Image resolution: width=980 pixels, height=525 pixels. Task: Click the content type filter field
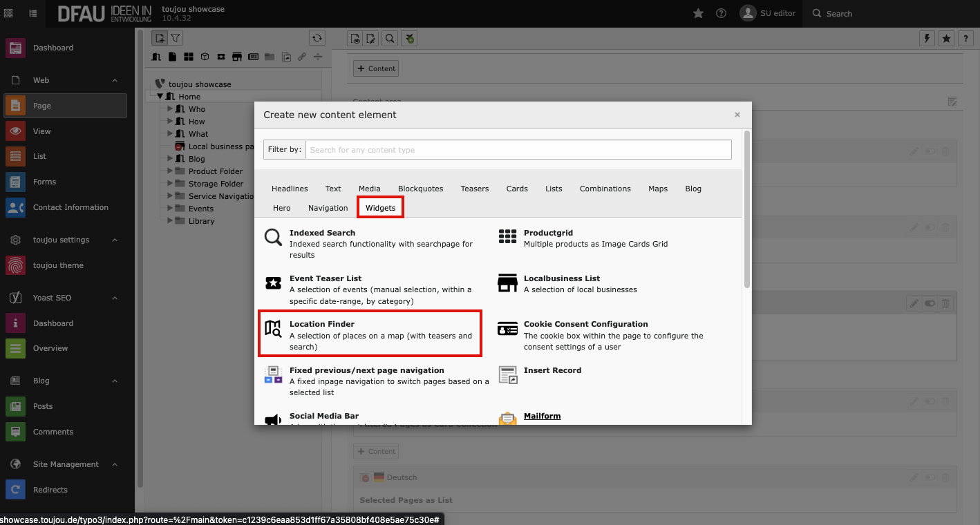click(518, 150)
